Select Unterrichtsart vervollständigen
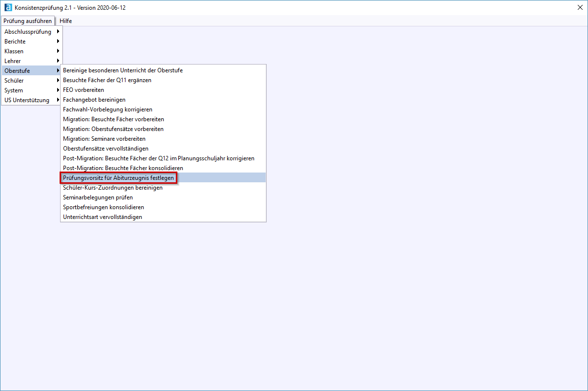Viewport: 588px width, 391px height. click(x=163, y=217)
